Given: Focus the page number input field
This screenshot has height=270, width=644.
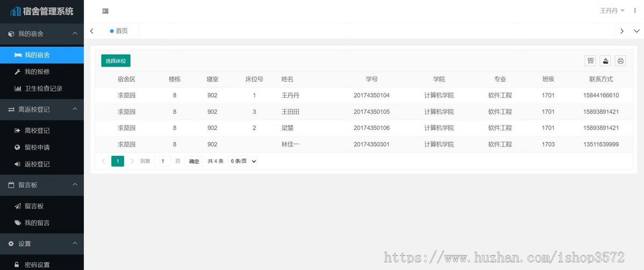Looking at the screenshot, I should tap(163, 161).
